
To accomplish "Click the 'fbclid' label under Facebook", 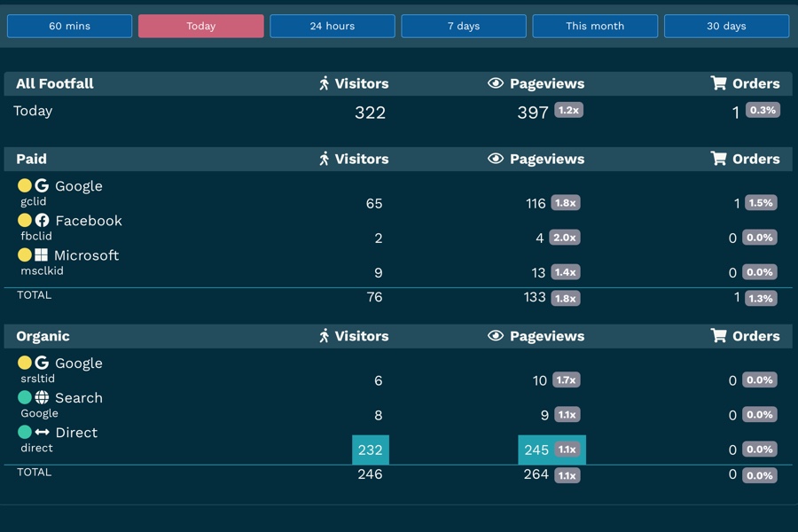I will pyautogui.click(x=36, y=236).
